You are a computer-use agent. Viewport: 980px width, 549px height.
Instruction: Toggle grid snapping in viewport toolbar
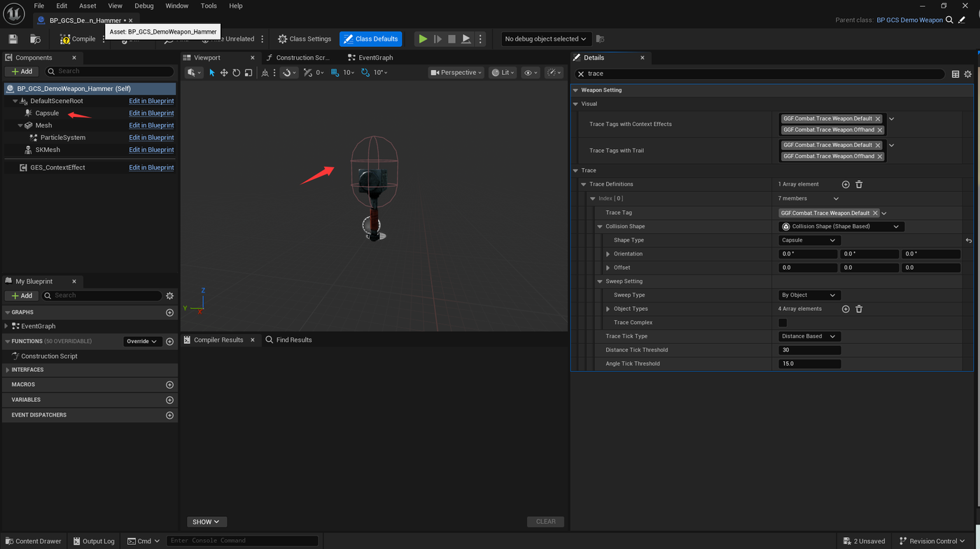point(336,73)
